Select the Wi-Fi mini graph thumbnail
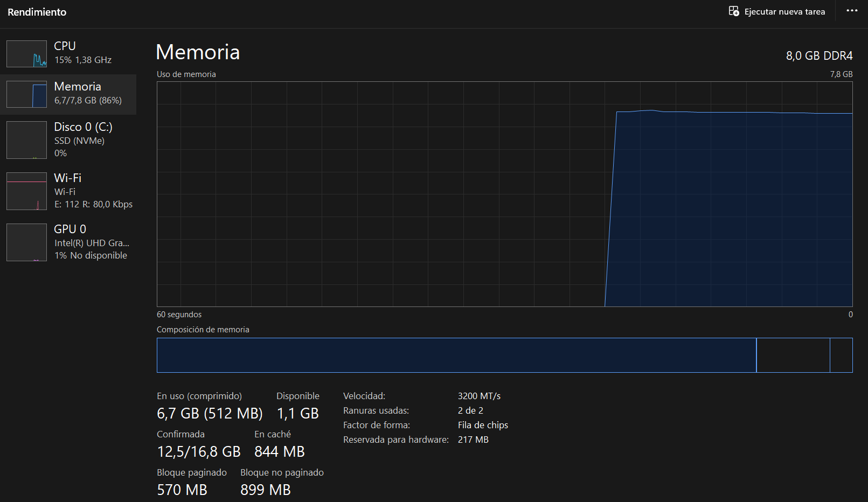868x502 pixels. [x=26, y=191]
